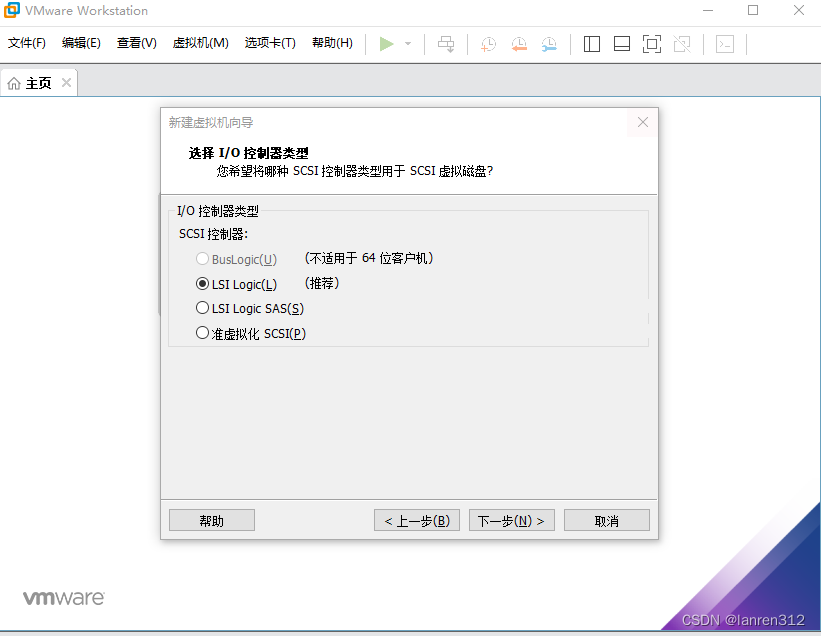Open the snapshot manager wrench icon
The height and width of the screenshot is (636, 821).
pos(549,44)
